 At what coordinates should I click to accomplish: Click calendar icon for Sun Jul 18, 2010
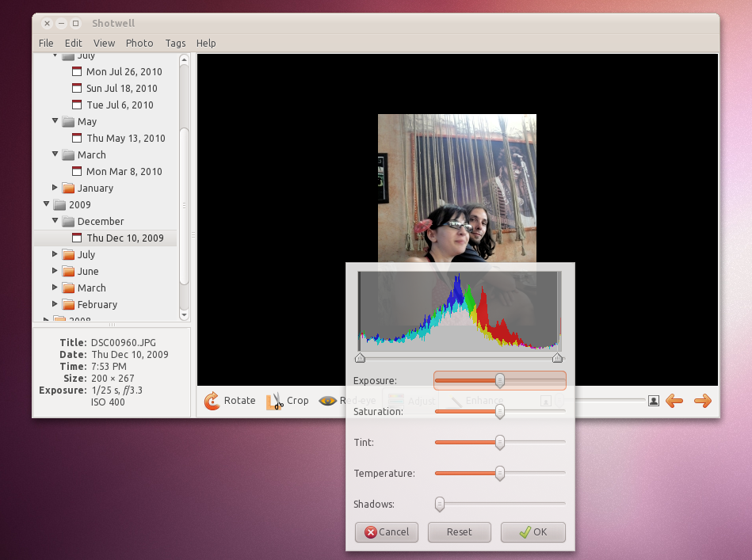click(77, 88)
